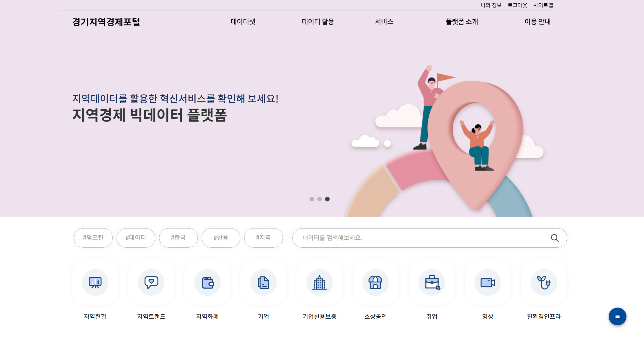Open the 기업 document icon
Screen dimensions: 644x340
[x=263, y=282]
